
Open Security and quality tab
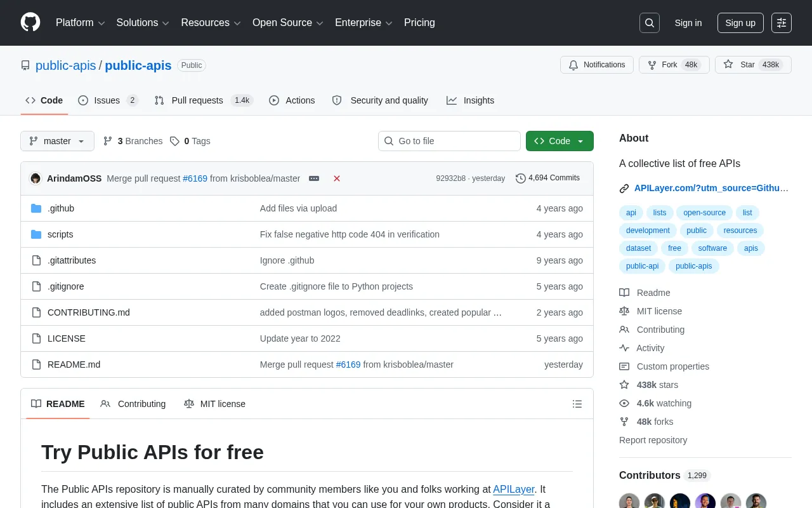[x=380, y=100]
